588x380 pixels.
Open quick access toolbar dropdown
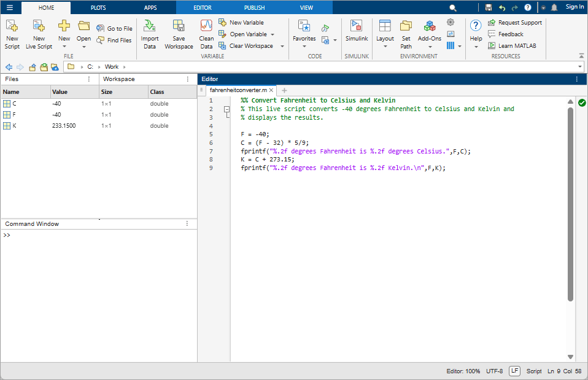click(x=543, y=7)
